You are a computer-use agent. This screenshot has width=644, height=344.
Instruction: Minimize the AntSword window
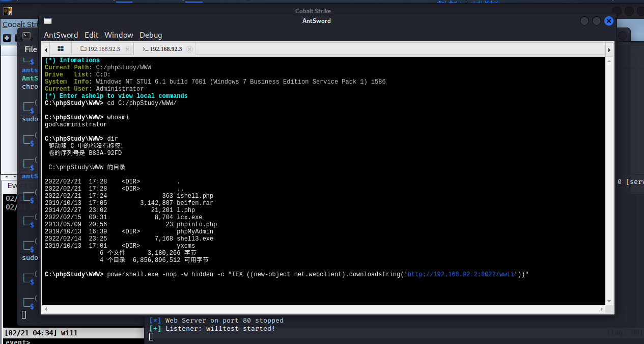click(x=584, y=21)
